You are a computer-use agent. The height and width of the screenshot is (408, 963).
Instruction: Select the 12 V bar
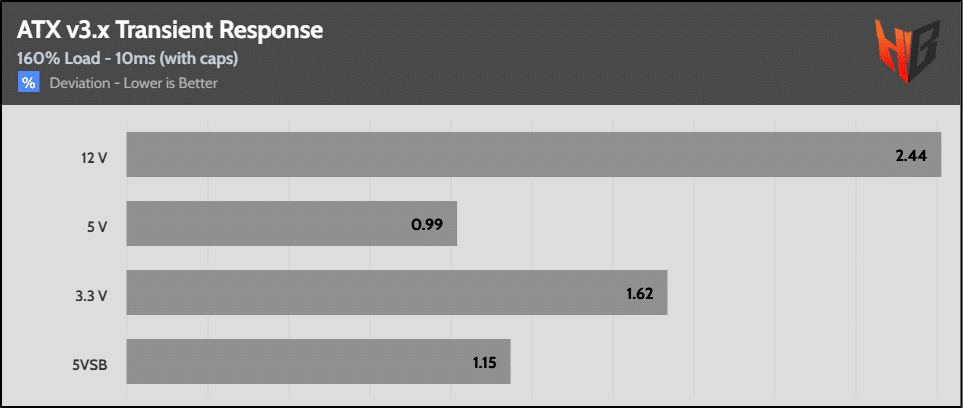pos(534,154)
